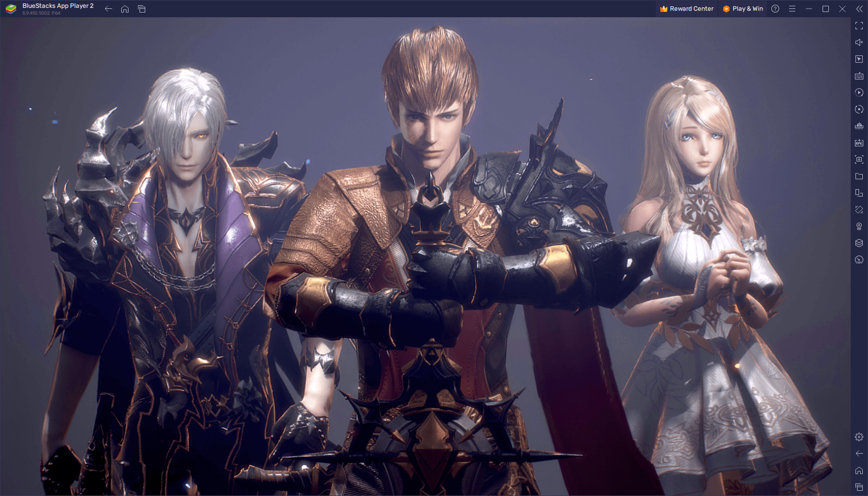
Task: Open the home screen from the title bar
Action: tap(125, 9)
